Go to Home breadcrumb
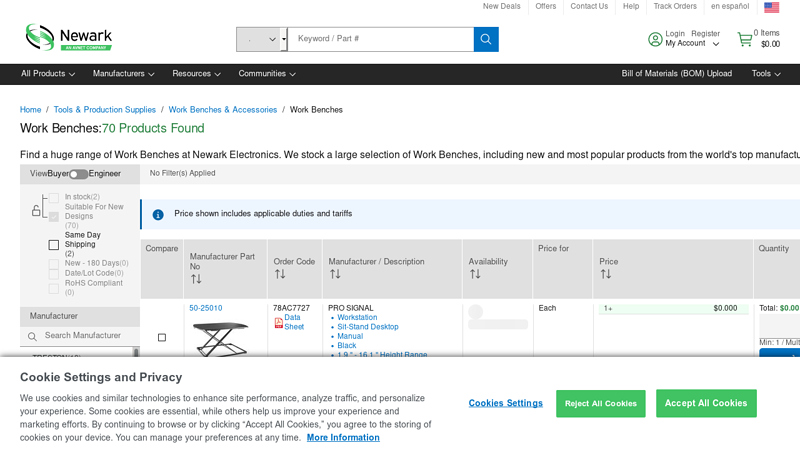 point(31,110)
